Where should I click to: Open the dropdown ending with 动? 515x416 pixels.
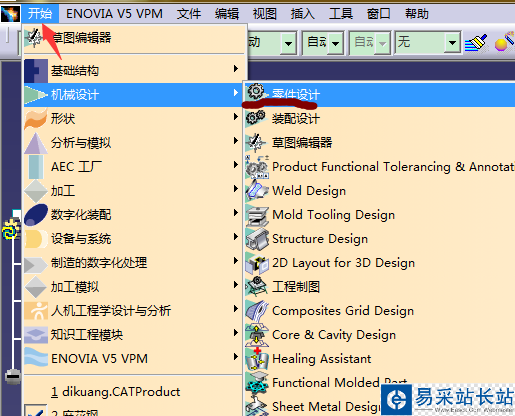click(x=288, y=43)
